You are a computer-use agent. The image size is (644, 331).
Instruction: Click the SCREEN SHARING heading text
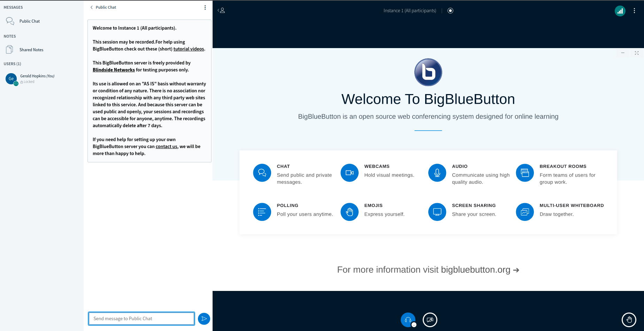tap(474, 206)
